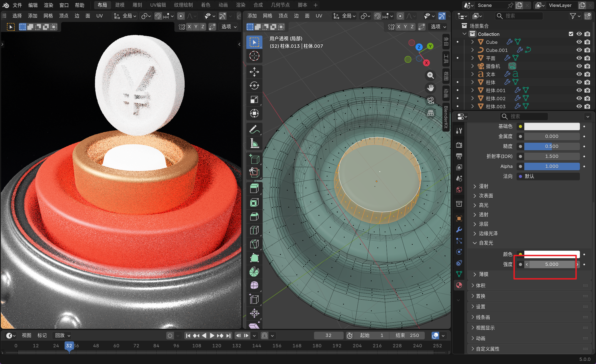
Task: Hide the Cube object with eye icon
Action: (579, 42)
